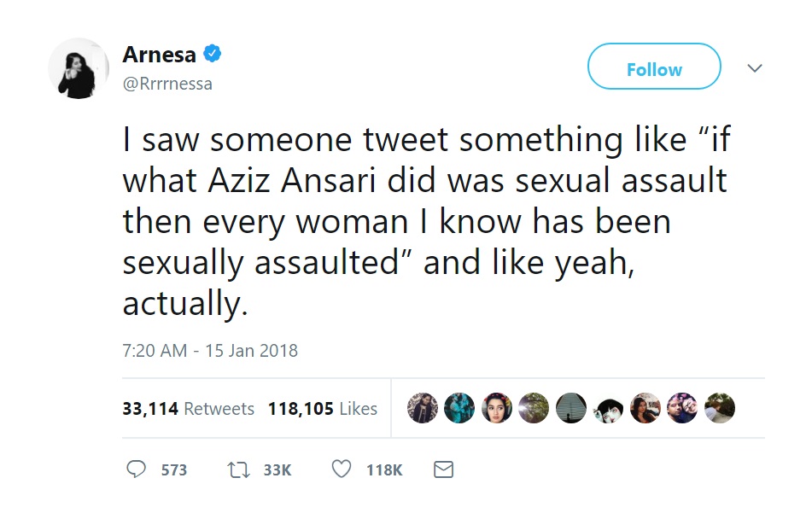The height and width of the screenshot is (513, 812).
Task: Click the 573 reply count
Action: coord(174,470)
